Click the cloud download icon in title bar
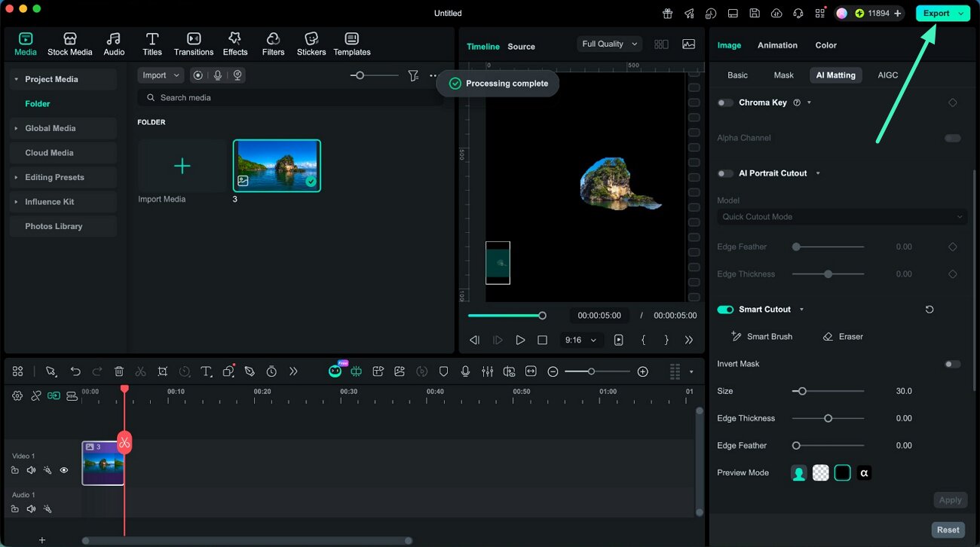The image size is (980, 547). tap(776, 13)
